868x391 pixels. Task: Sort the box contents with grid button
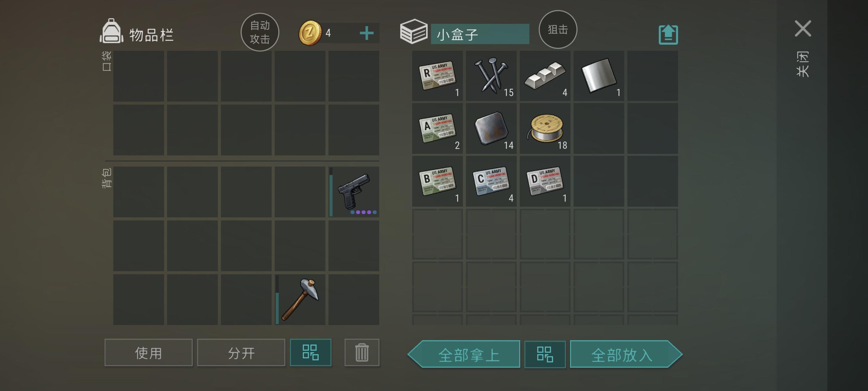[545, 355]
